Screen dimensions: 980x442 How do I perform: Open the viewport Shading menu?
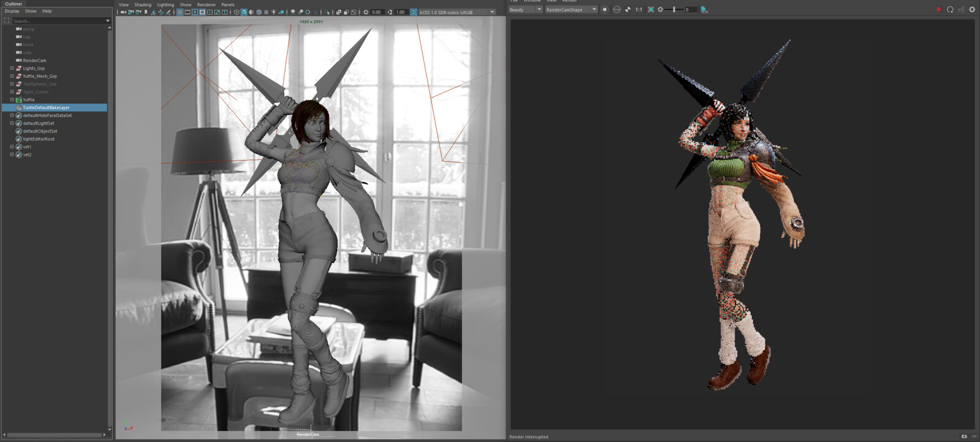click(x=143, y=5)
